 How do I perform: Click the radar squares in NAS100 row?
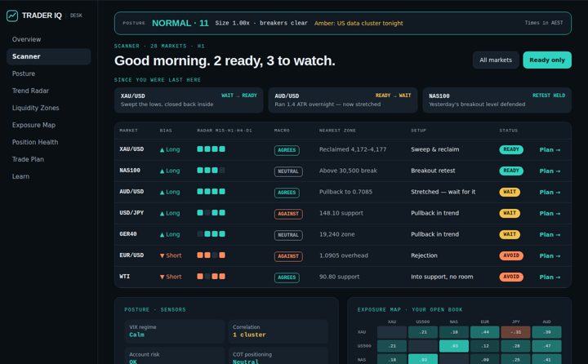[212, 171]
